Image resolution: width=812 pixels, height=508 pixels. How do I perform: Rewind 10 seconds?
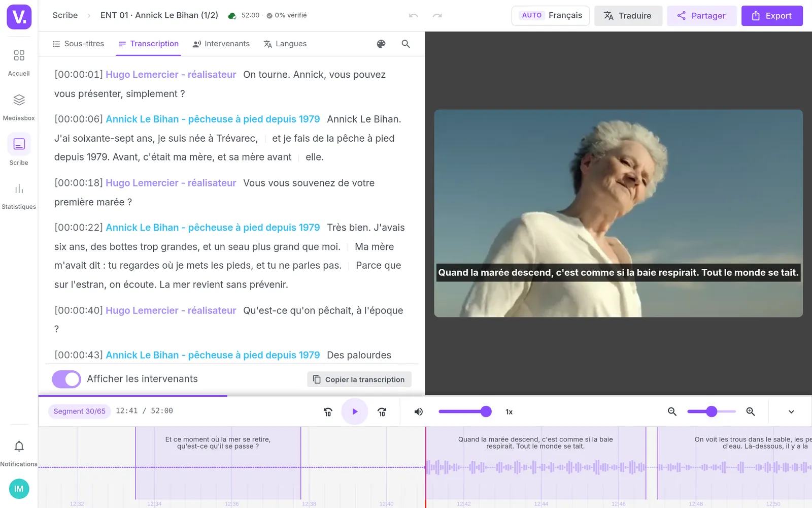click(328, 411)
